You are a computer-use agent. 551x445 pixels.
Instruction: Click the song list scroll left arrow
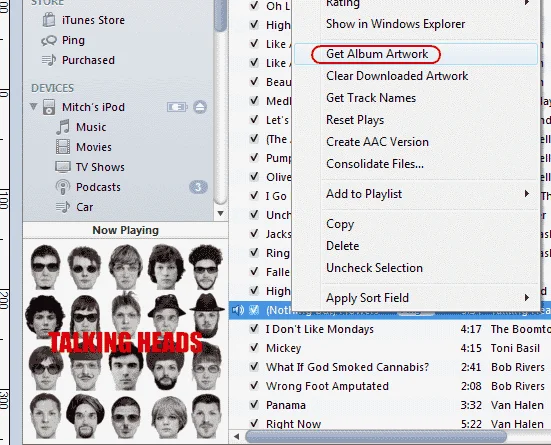pyautogui.click(x=236, y=437)
